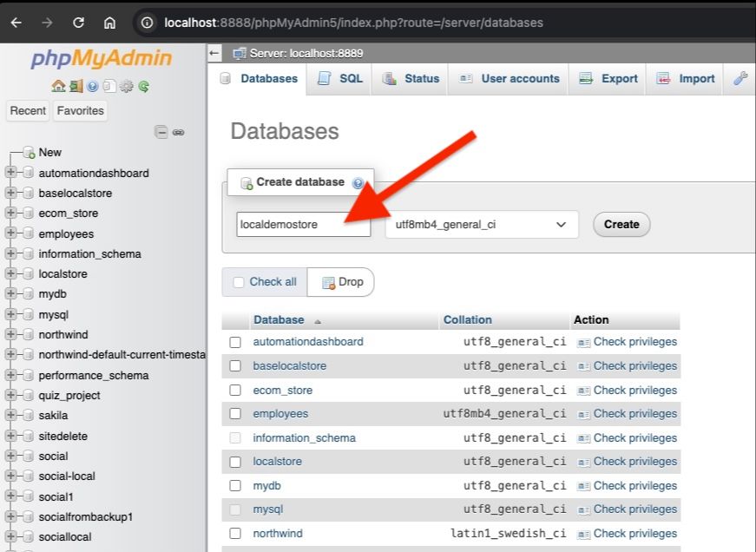The width and height of the screenshot is (756, 552).
Task: Select sitedelete in the navigation tree
Action: click(63, 436)
